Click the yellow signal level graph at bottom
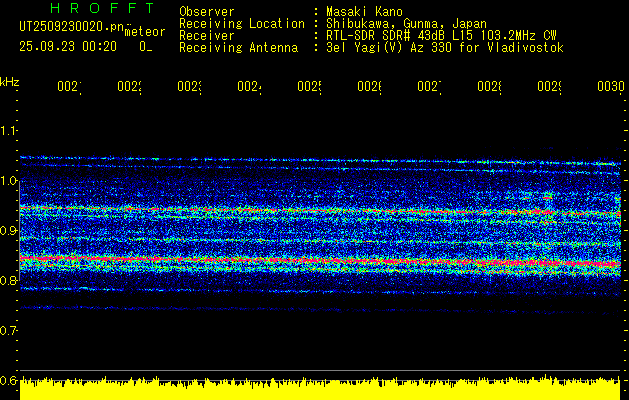 320,388
